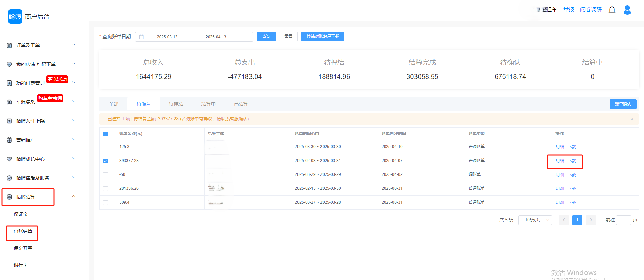The width and height of the screenshot is (644, 280).
Task: Click the 哈啰成长中心 sidebar icon
Action: [9, 159]
